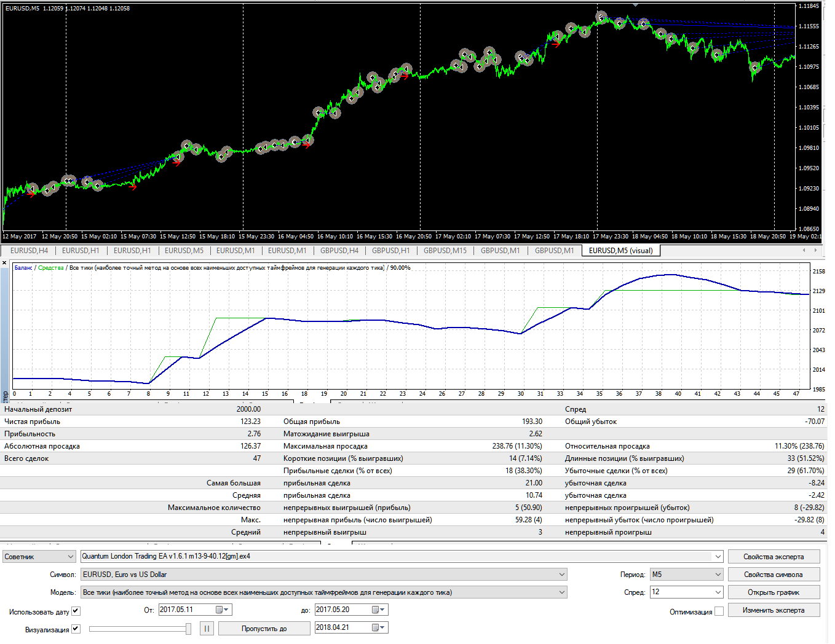Screen dimensions: 835x644
Task: Open calendar picker for the до end date
Action: coord(378,610)
